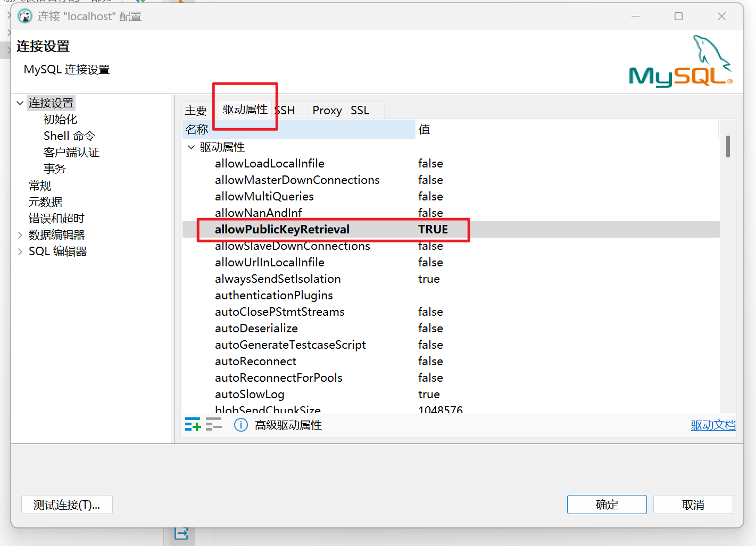756x546 pixels.
Task: Select the autoGenerateTestcaseScript property
Action: click(290, 345)
